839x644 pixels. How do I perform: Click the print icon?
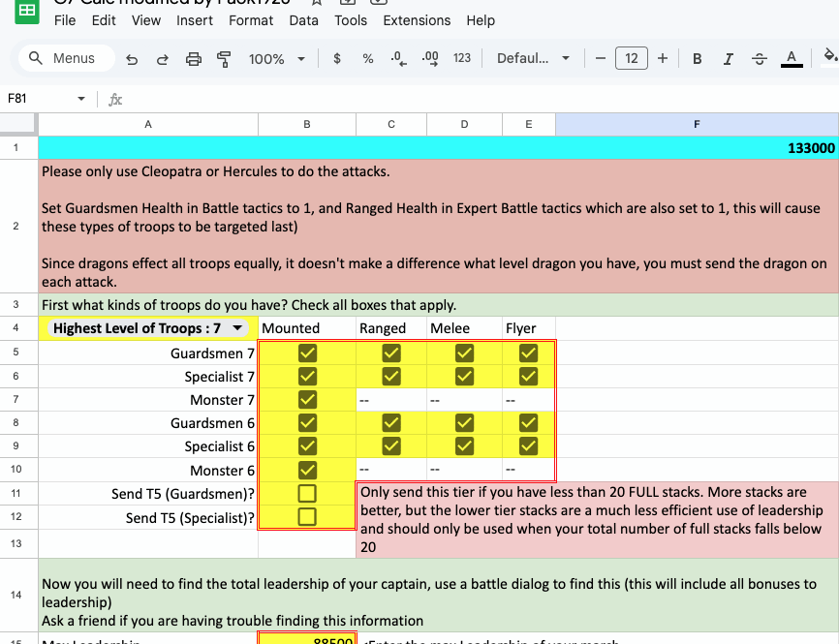[x=194, y=59]
